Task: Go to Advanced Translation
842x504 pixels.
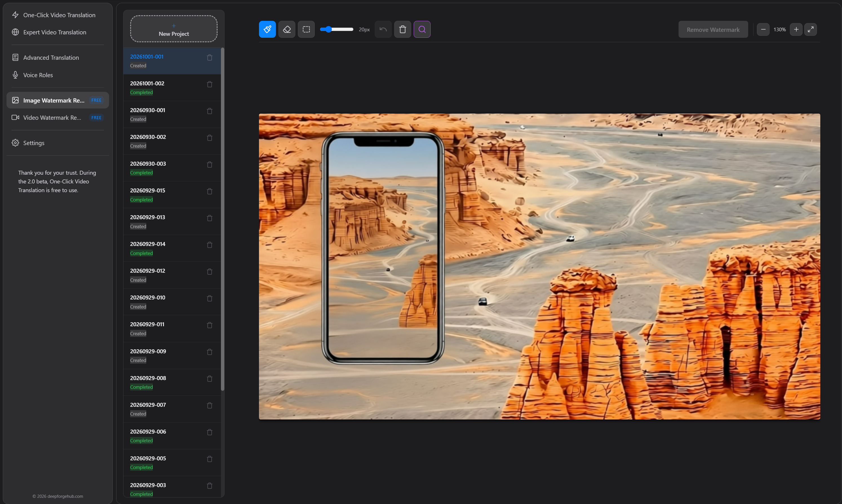Action: (58, 58)
